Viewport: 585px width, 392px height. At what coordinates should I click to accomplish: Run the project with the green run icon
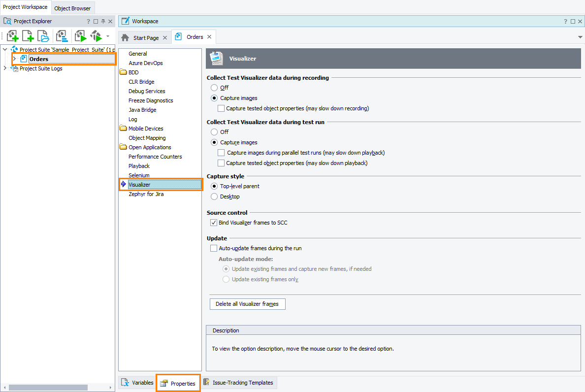(x=80, y=36)
